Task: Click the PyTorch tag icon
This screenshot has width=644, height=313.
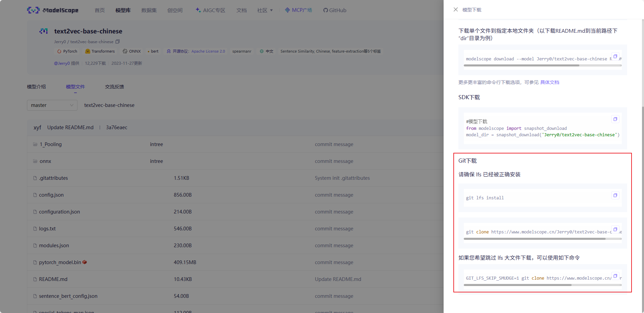Action: [59, 51]
